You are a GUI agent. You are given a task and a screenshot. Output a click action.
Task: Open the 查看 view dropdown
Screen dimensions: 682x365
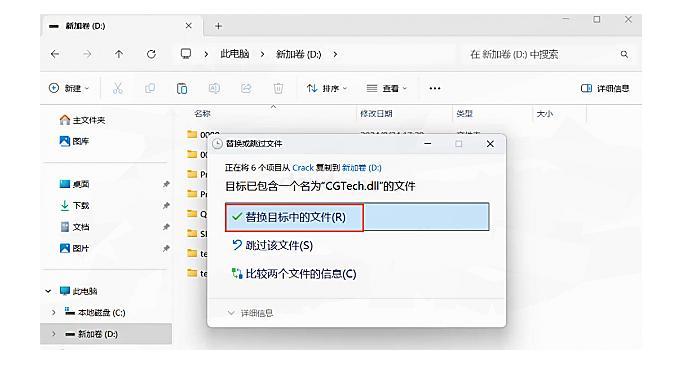pos(386,88)
